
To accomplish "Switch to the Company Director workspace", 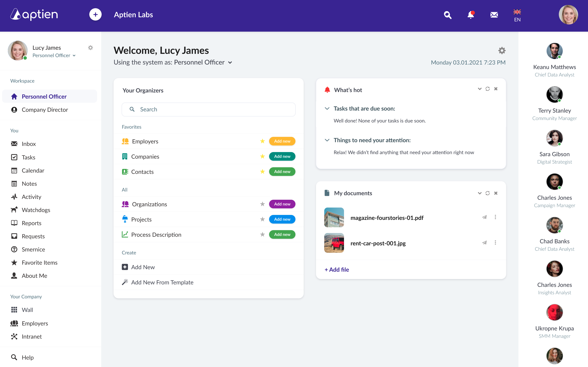I will (x=45, y=110).
